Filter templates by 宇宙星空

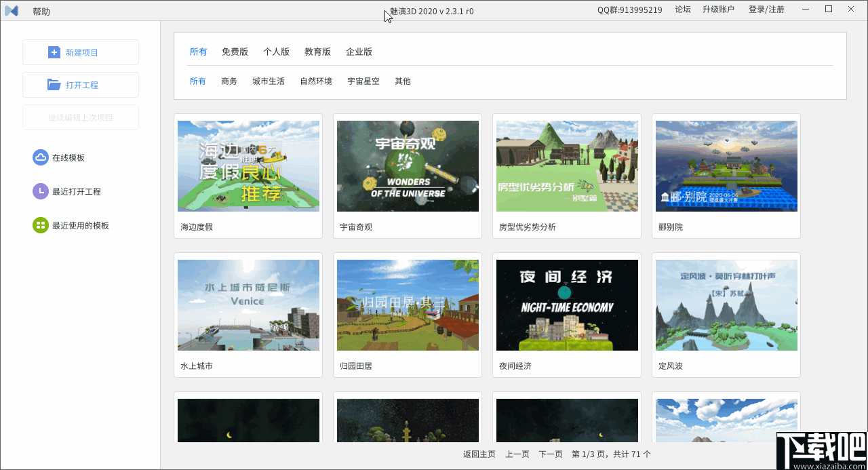pyautogui.click(x=363, y=81)
